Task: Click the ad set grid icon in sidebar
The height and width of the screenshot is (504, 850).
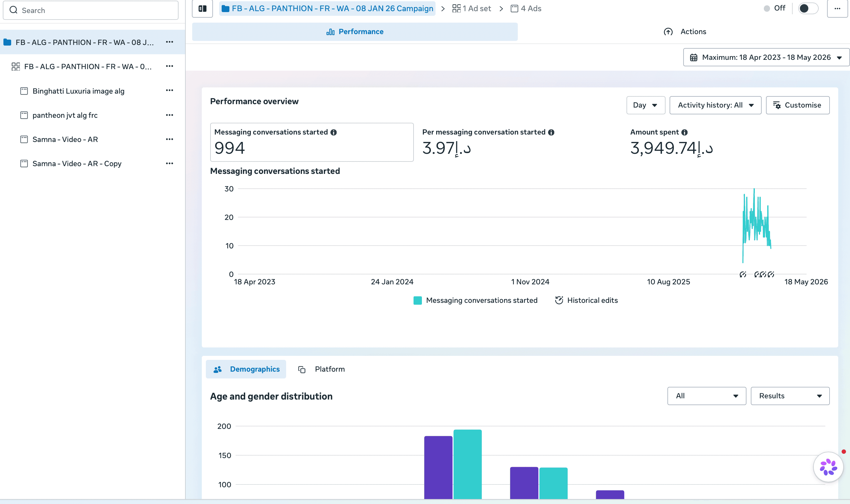Action: point(15,67)
